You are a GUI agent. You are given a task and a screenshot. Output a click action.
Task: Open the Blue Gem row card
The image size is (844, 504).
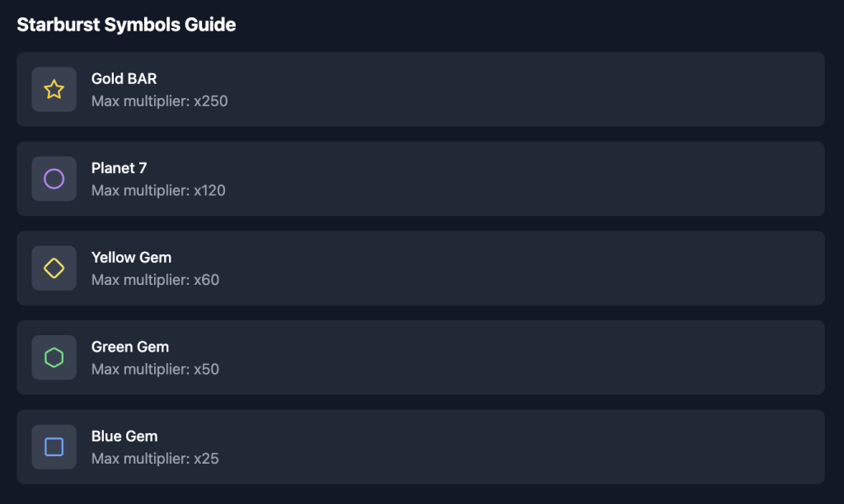pos(420,446)
